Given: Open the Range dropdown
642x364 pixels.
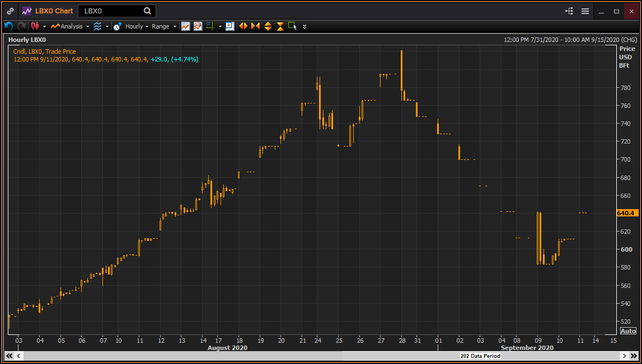Looking at the screenshot, I should (164, 26).
